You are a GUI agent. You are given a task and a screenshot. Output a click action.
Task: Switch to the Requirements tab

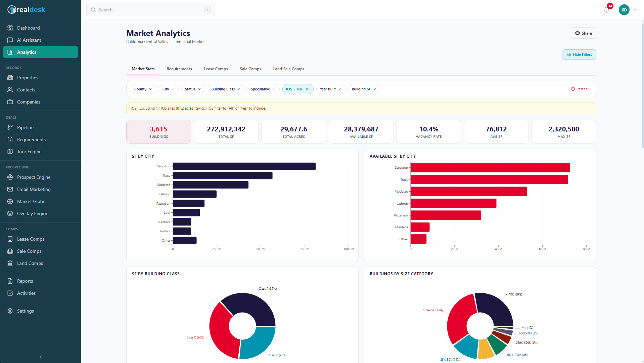point(179,69)
